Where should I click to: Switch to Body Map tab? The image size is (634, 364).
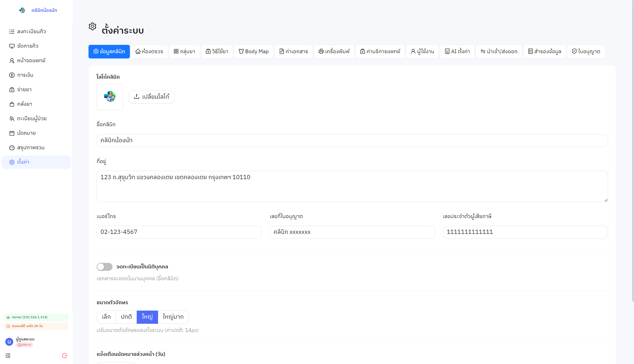coord(253,51)
